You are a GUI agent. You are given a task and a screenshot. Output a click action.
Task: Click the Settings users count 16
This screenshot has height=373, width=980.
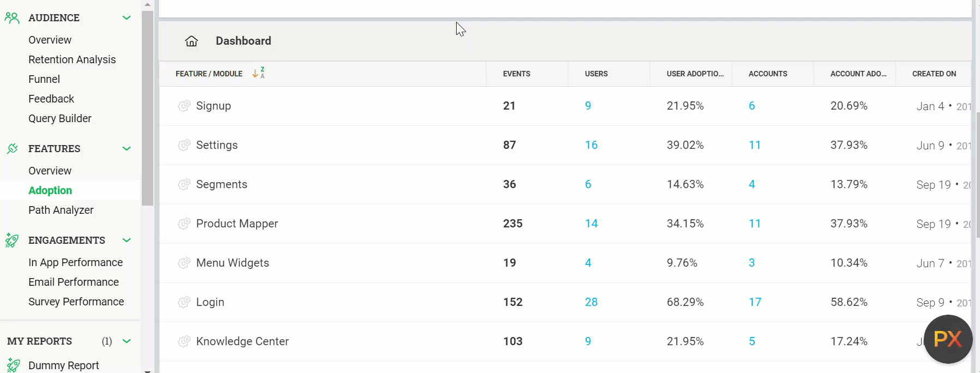pos(591,145)
